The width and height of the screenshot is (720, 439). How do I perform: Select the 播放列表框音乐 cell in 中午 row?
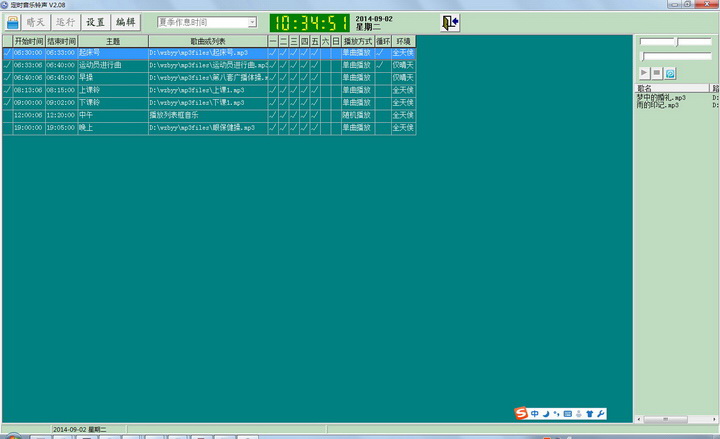tap(208, 115)
